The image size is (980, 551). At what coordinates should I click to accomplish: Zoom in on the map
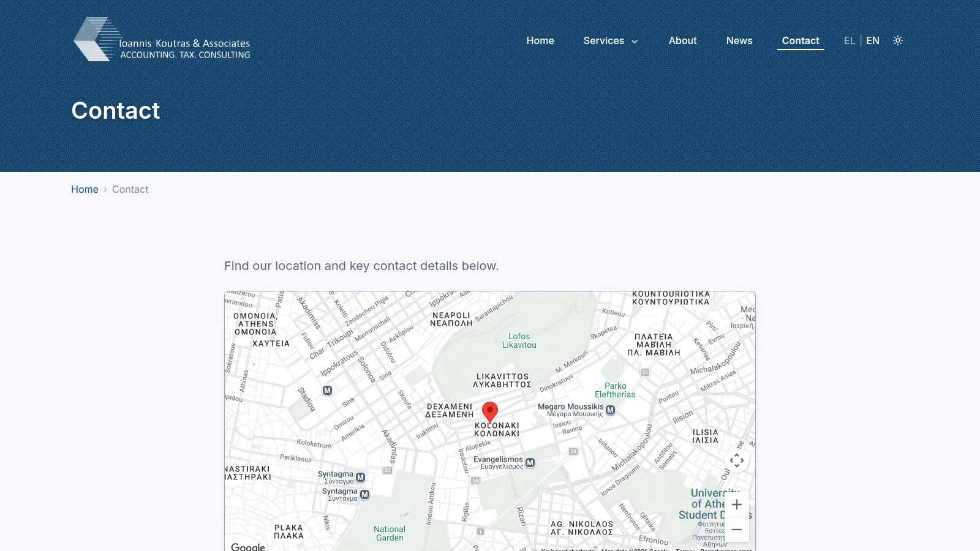[x=737, y=504]
